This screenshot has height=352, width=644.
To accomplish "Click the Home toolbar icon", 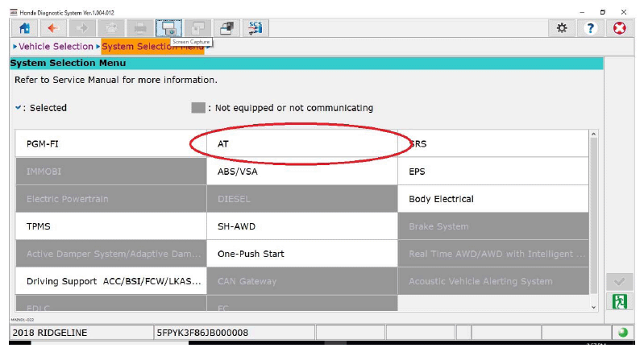I will (x=24, y=28).
